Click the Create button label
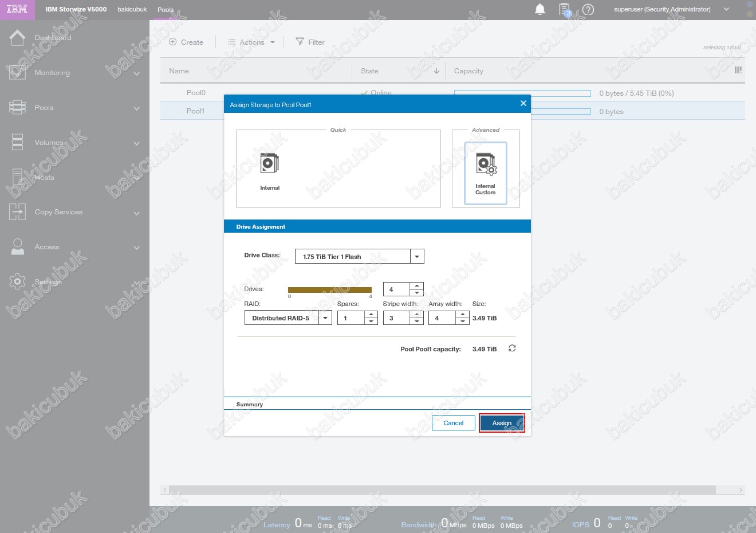The image size is (756, 533). point(192,42)
